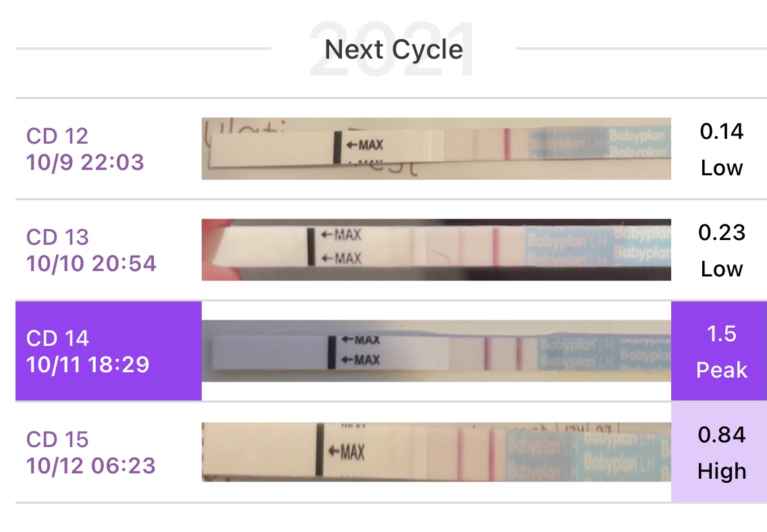The image size is (767, 532).
Task: Open the CD 12 test strip photo
Action: [x=436, y=148]
